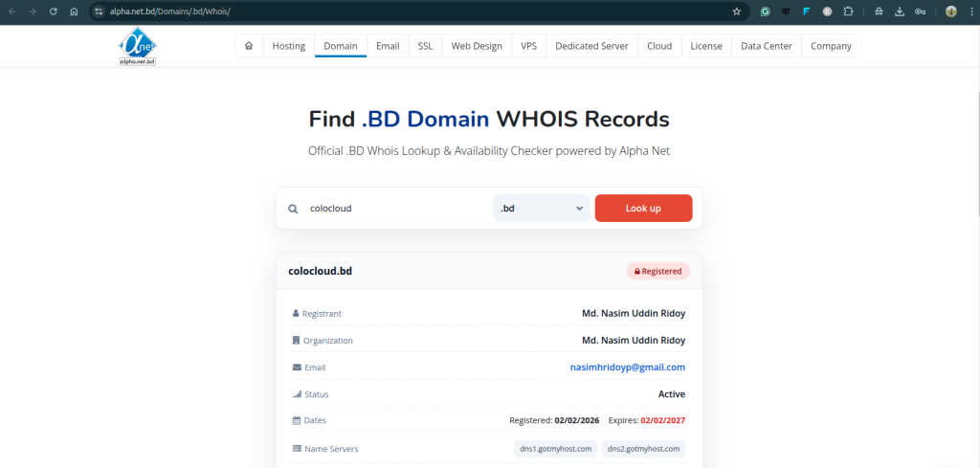Open the browser profile avatar
The height and width of the screenshot is (468, 980).
point(950,11)
